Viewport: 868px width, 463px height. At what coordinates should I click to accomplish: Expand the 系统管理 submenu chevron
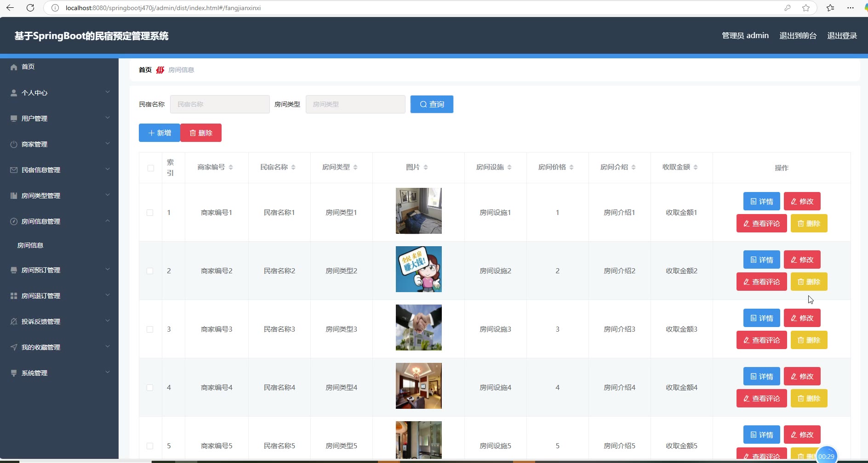[x=108, y=372]
